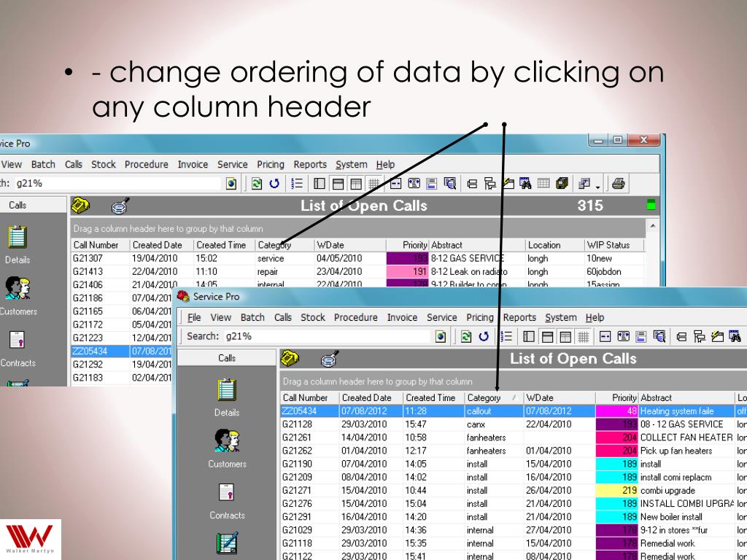Open Details clipboard icon in front window sidebar
Screen dimensions: 747x560
(227, 390)
